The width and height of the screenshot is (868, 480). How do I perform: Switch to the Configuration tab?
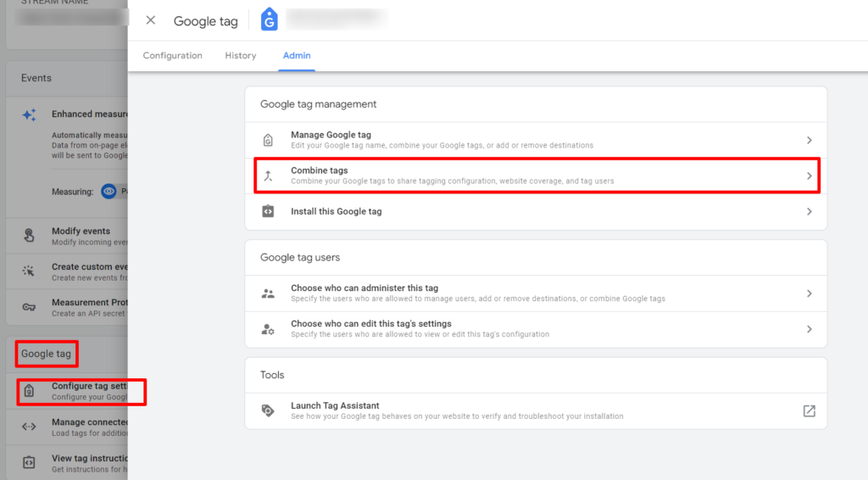click(173, 55)
